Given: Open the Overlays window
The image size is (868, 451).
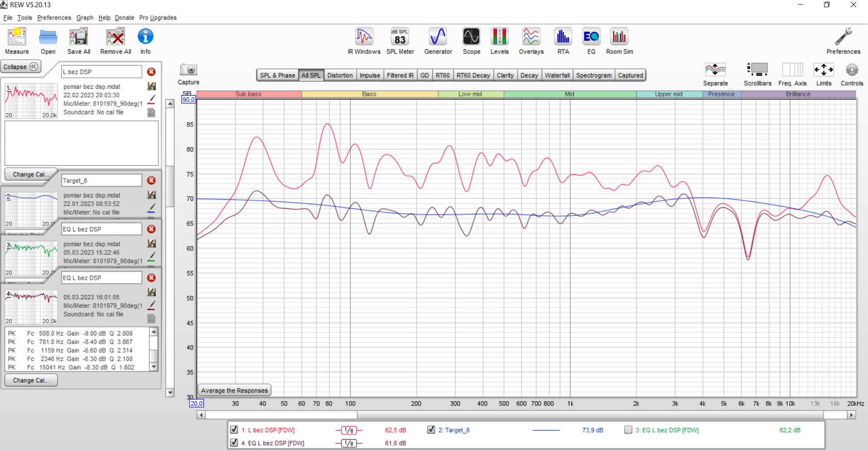Looking at the screenshot, I should coord(531,37).
